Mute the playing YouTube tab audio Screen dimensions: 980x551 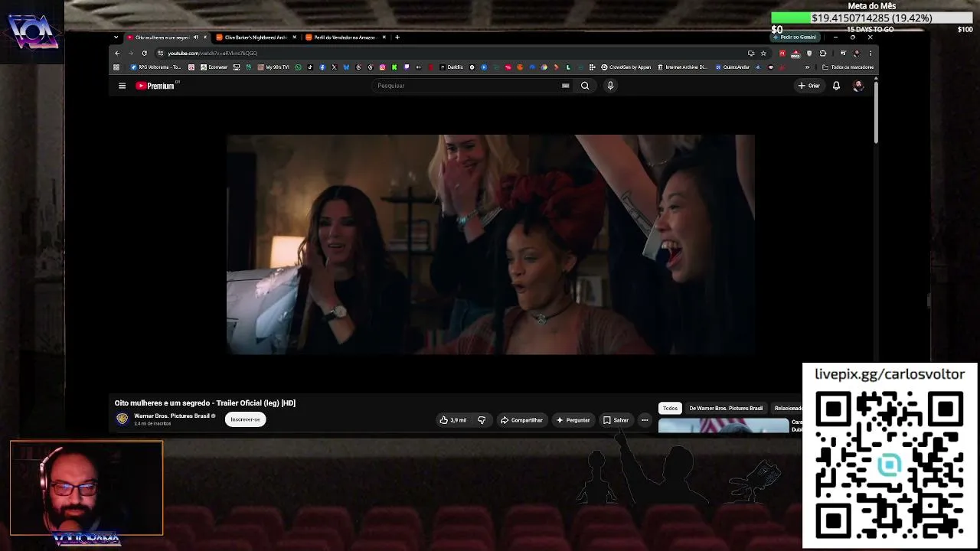(x=196, y=37)
